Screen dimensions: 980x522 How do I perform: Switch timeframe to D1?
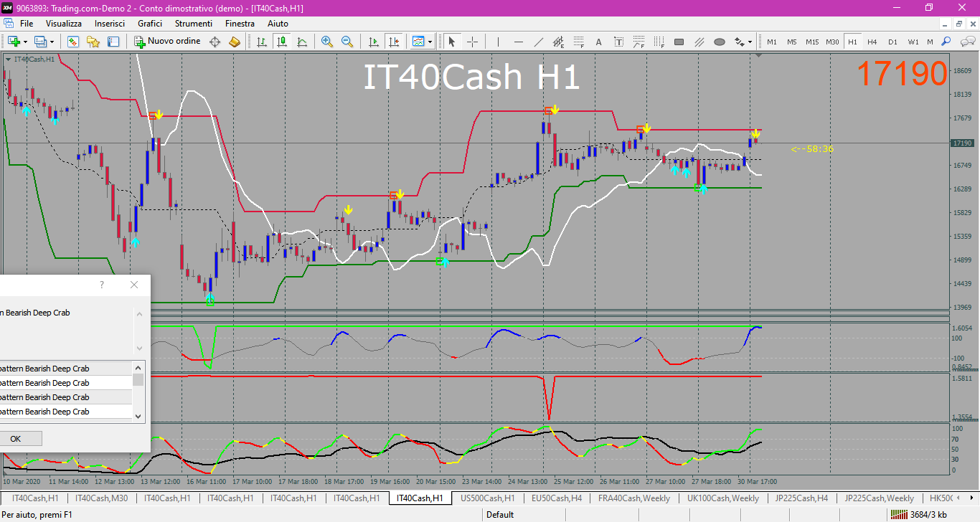[892, 42]
